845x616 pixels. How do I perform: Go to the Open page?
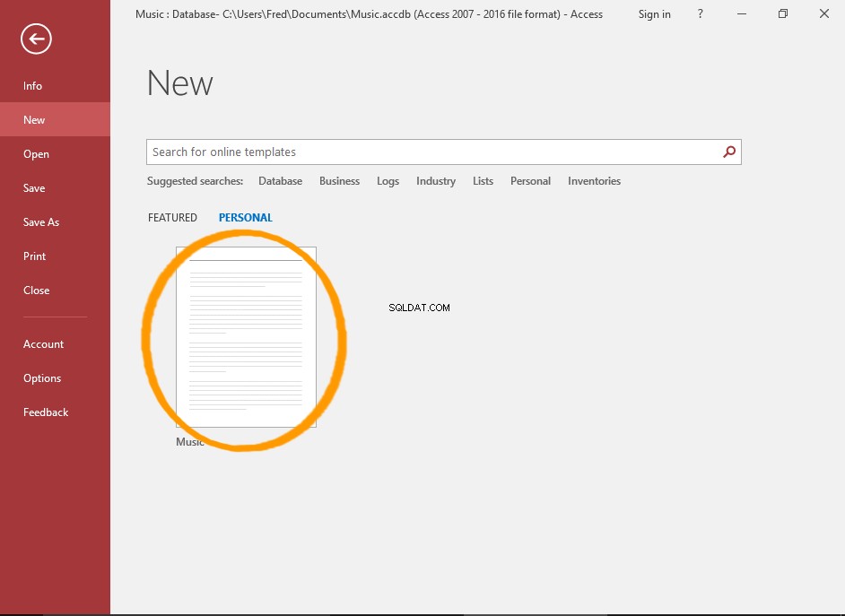click(36, 154)
